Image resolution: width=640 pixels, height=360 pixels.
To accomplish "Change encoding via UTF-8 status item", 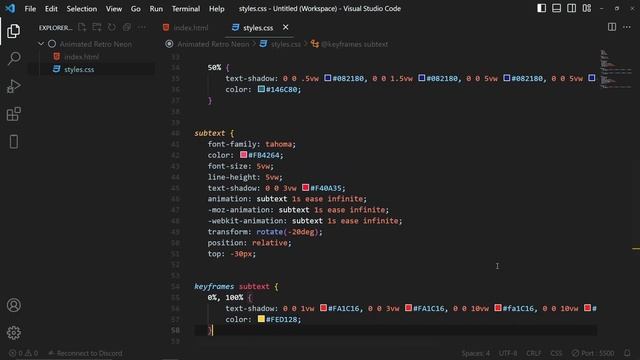I will [x=508, y=353].
